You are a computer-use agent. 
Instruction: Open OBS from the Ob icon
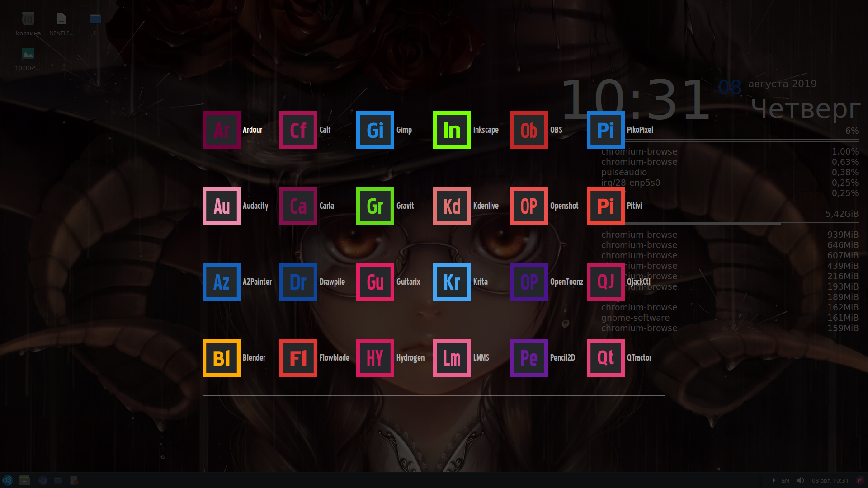529,130
